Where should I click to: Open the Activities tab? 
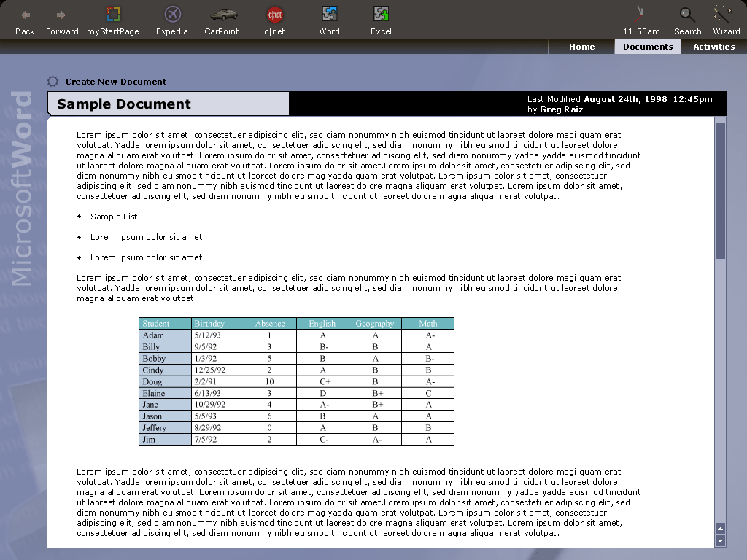pyautogui.click(x=713, y=47)
